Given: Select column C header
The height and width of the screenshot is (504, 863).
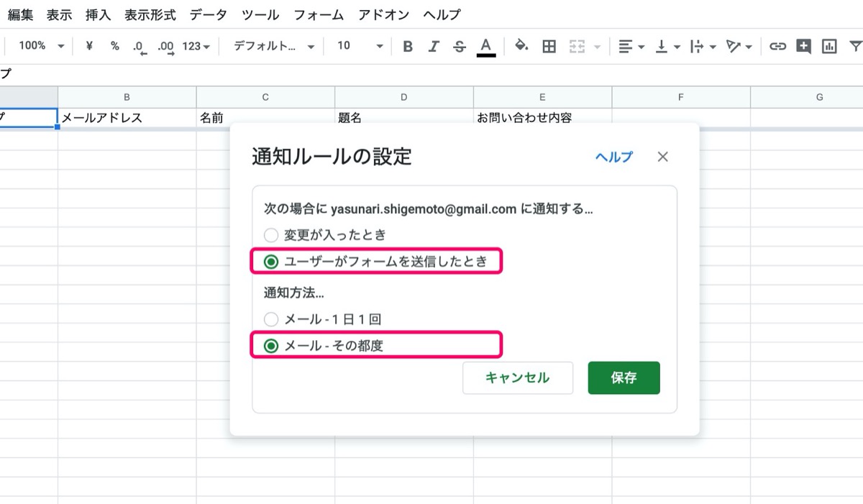Looking at the screenshot, I should click(x=265, y=97).
